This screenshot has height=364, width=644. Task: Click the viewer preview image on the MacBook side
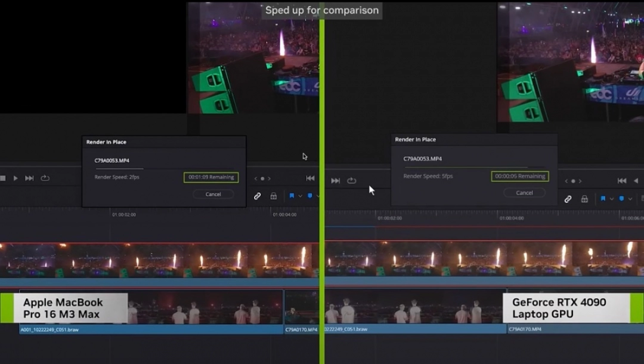253,57
